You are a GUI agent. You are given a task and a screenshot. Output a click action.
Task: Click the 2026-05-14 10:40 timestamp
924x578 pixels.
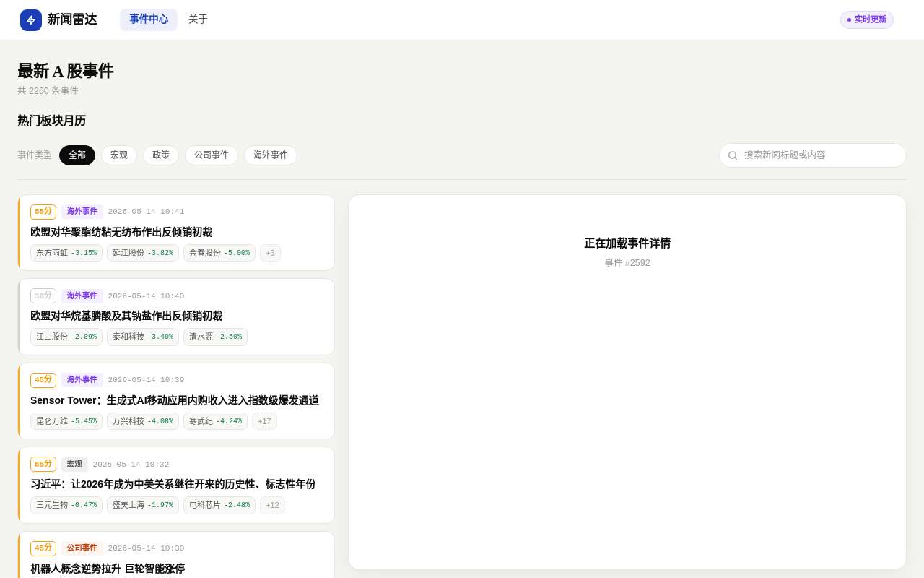pos(146,296)
